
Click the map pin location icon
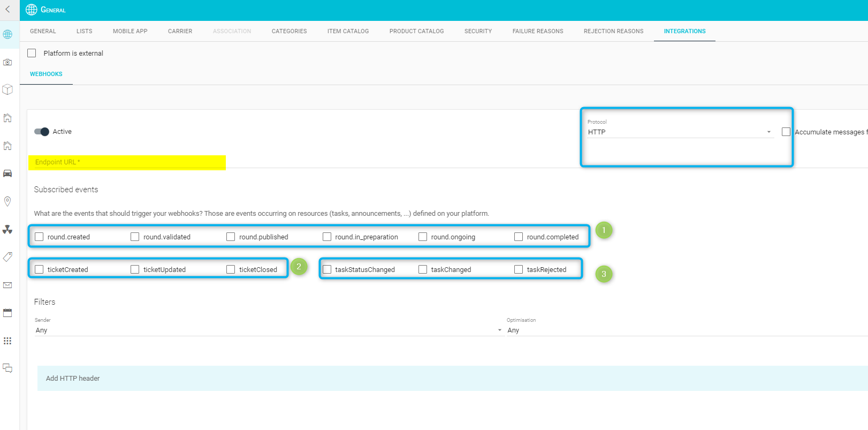pyautogui.click(x=7, y=201)
